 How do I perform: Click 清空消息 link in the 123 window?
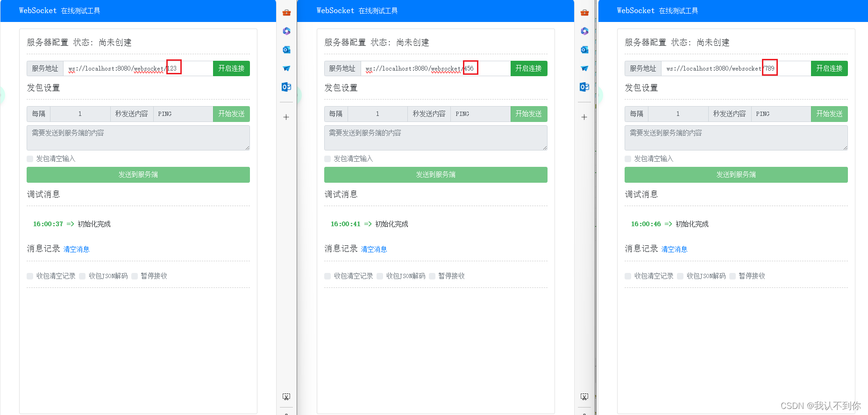coord(77,250)
